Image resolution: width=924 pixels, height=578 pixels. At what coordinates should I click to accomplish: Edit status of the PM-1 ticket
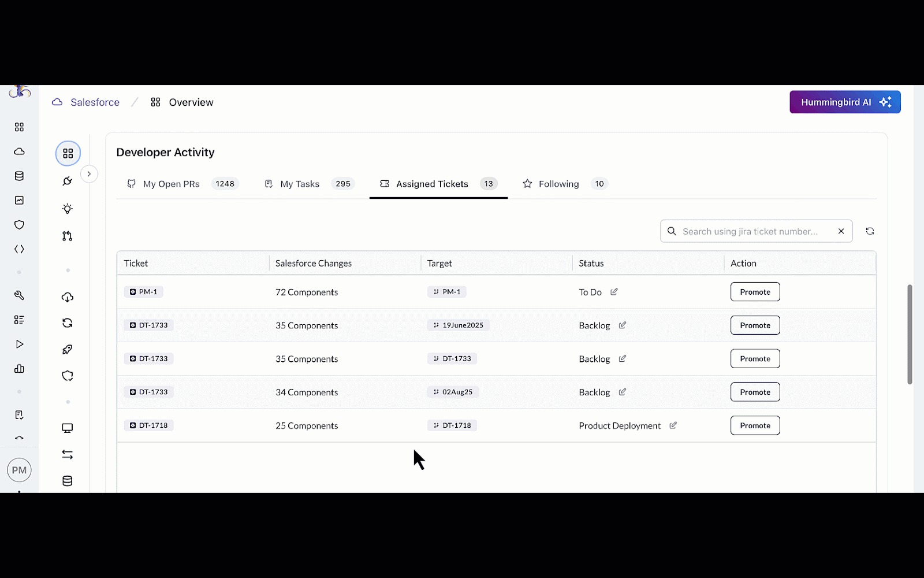point(614,292)
